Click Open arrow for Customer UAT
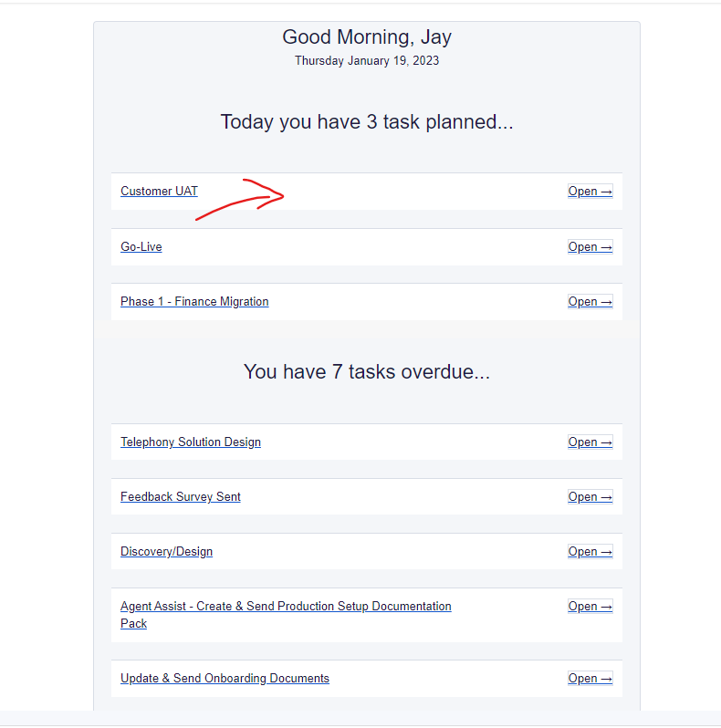 [590, 192]
